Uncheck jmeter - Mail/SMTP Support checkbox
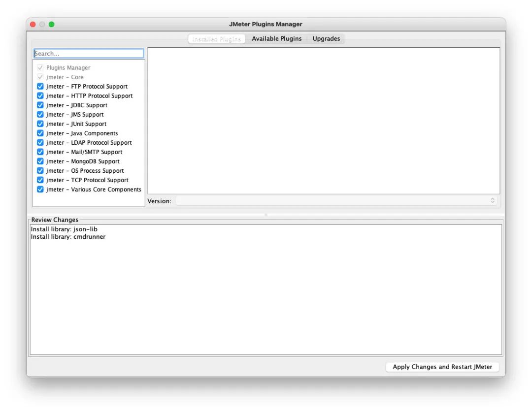Screen dimensions: 532x412 40,152
